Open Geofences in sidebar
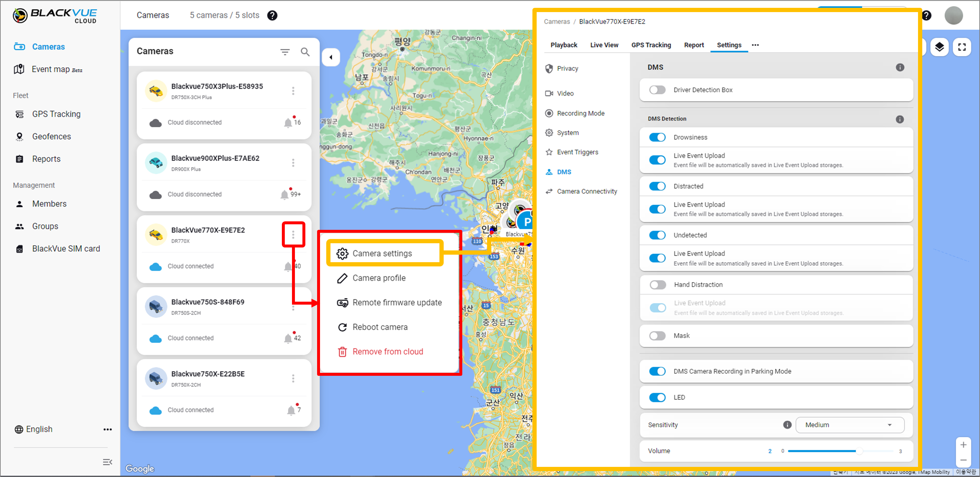The image size is (980, 477). click(43, 137)
